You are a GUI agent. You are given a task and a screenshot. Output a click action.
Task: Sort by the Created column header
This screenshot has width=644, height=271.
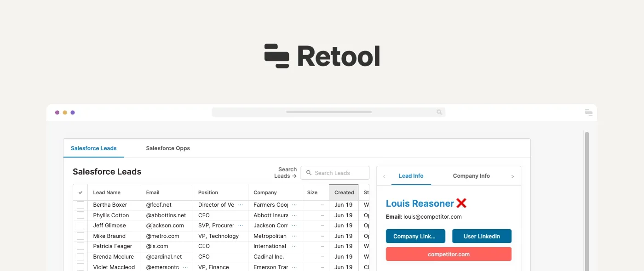[344, 192]
